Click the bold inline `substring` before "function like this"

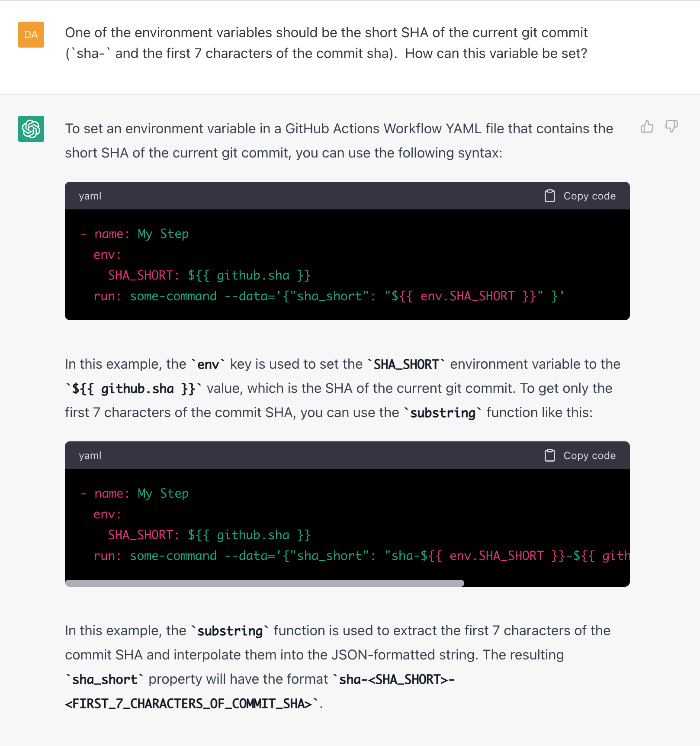click(x=443, y=413)
